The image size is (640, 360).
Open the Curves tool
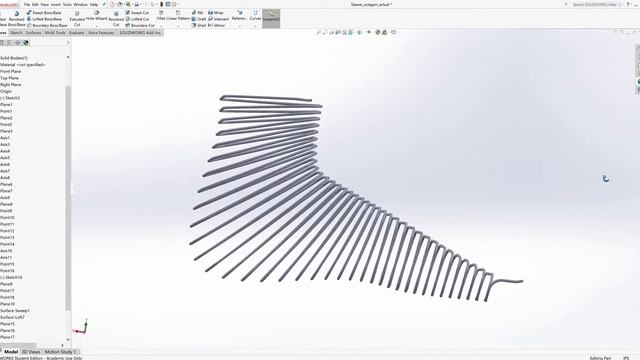click(255, 16)
